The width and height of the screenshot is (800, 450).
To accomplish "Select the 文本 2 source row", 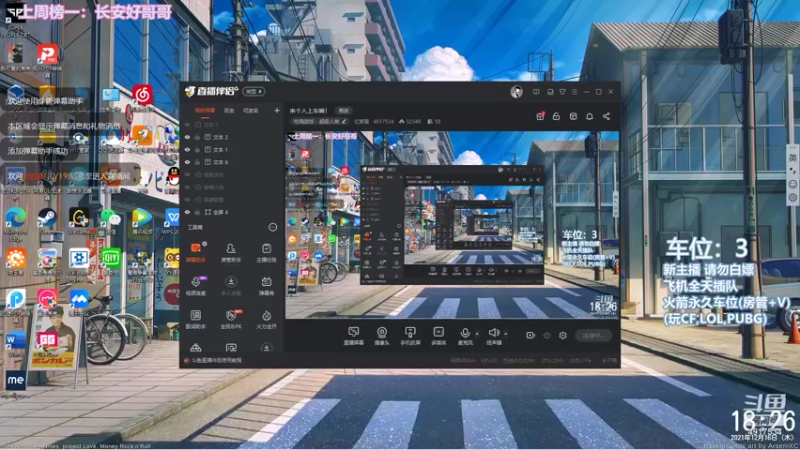I will pos(231,137).
